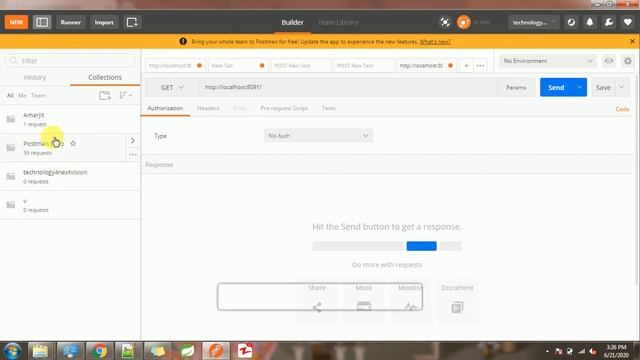Viewport: 640px width, 360px height.
Task: Open Chrome from the taskbar
Action: click(x=99, y=351)
